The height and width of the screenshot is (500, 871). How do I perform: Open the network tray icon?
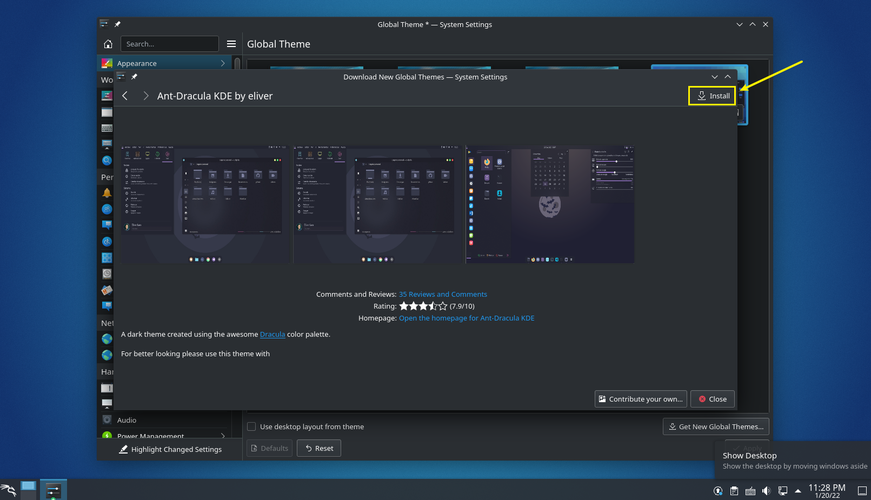click(x=783, y=491)
